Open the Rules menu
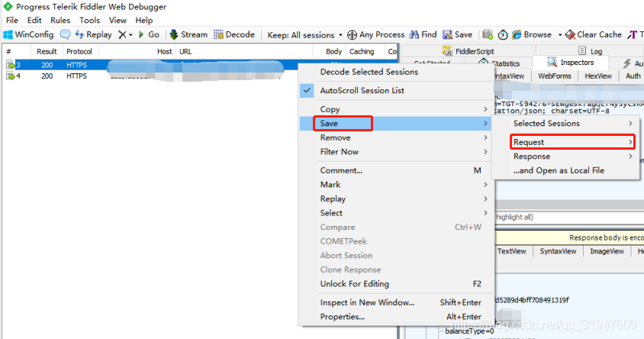Screen dimensions: 644x339 click(x=60, y=20)
